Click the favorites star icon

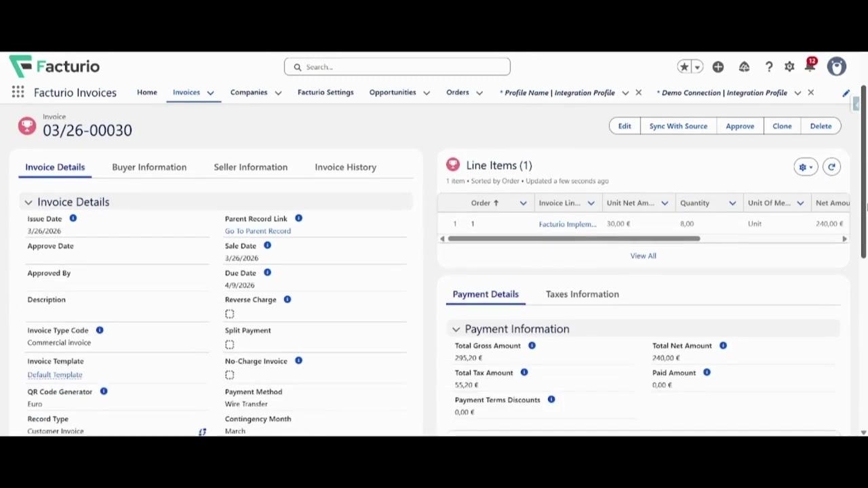click(684, 66)
